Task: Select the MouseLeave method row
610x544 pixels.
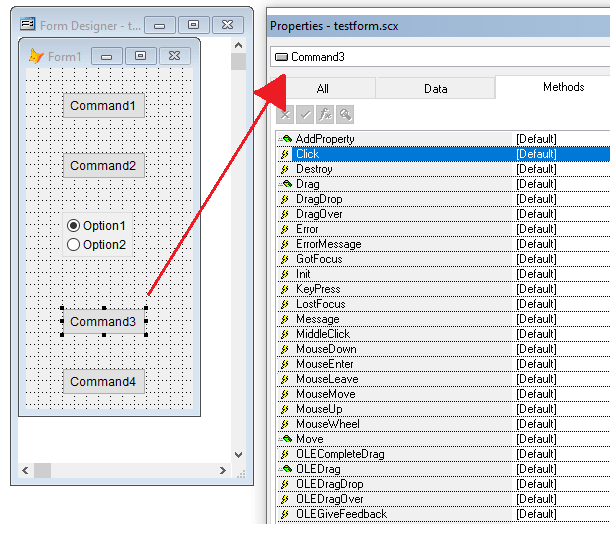Action: coord(443,379)
